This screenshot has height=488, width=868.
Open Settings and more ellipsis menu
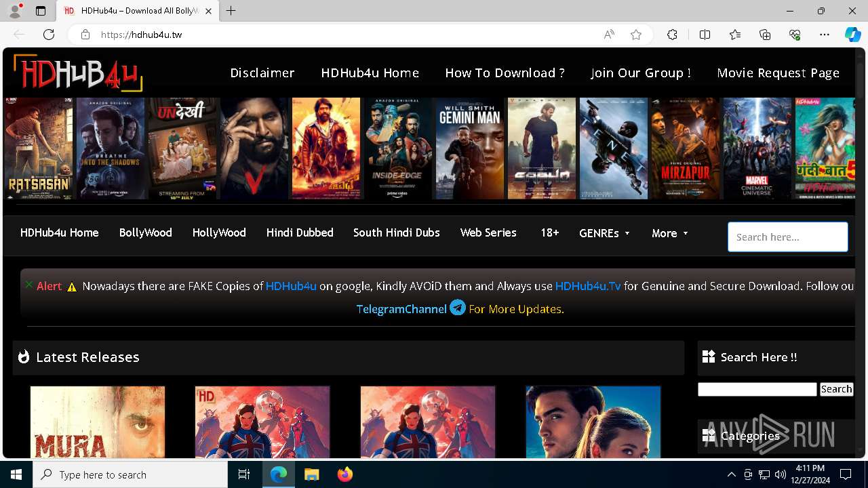point(825,35)
